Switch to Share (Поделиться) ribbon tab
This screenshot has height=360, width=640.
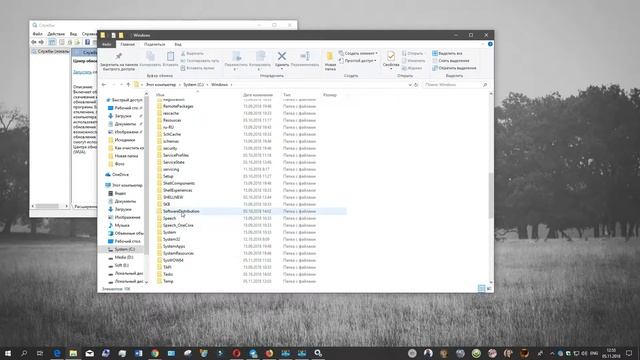coord(154,44)
